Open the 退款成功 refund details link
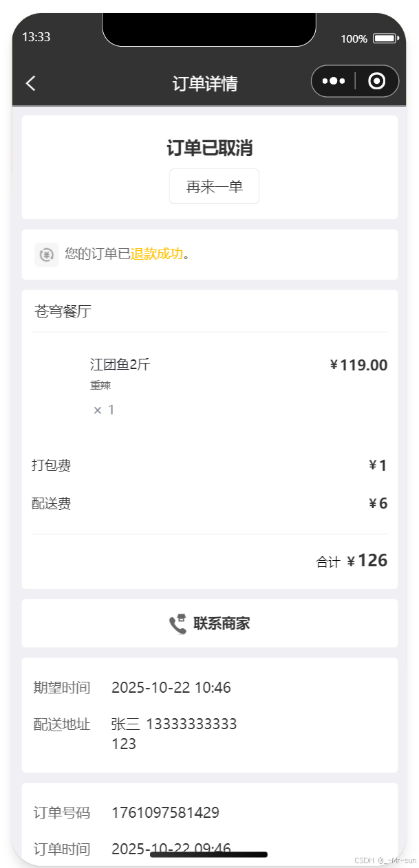Image resolution: width=419 pixels, height=868 pixels. point(154,254)
